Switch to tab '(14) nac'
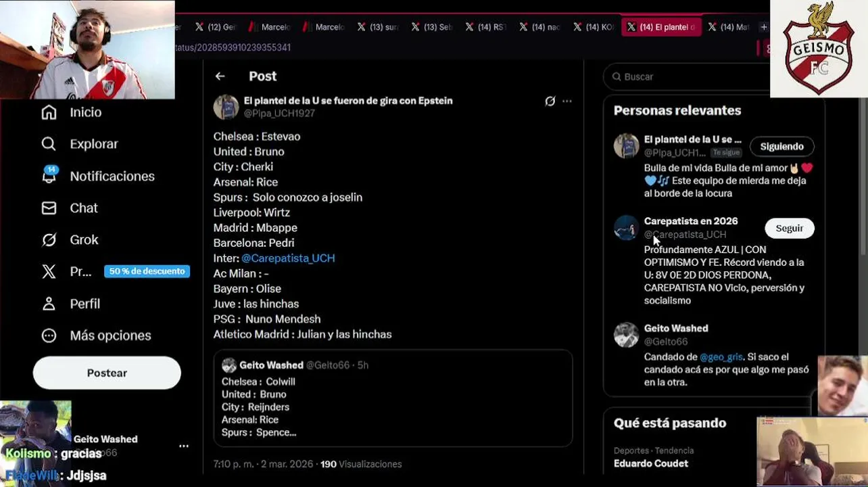 click(x=539, y=27)
